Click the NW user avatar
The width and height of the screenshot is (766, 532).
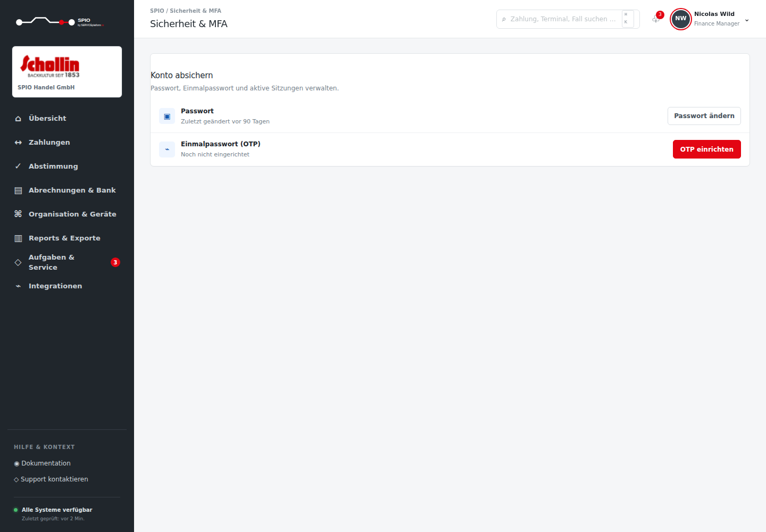point(681,19)
